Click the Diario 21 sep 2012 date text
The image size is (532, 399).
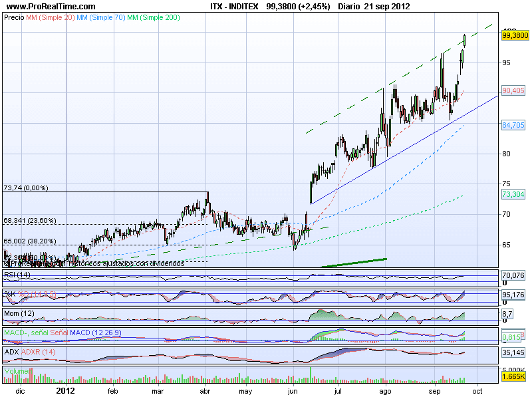pyautogui.click(x=374, y=7)
